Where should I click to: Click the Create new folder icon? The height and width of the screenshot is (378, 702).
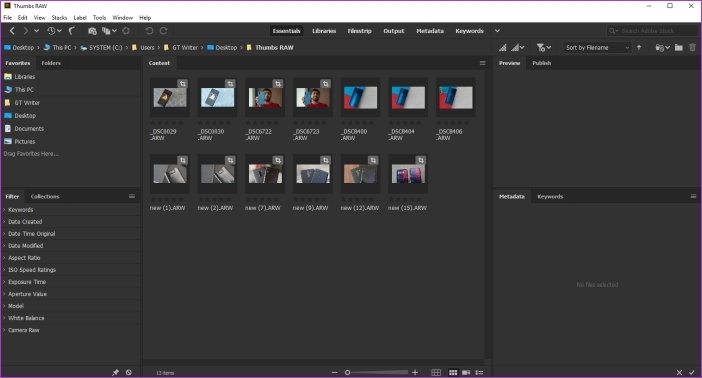click(x=679, y=47)
